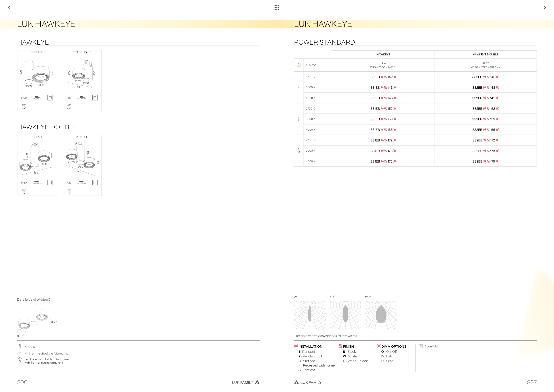The width and height of the screenshot is (554, 392).
Task: Select product code 332EB 175
Action: (x=485, y=161)
